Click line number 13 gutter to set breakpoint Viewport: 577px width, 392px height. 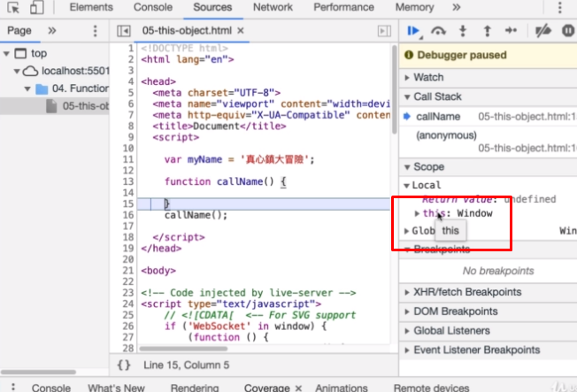coord(127,181)
